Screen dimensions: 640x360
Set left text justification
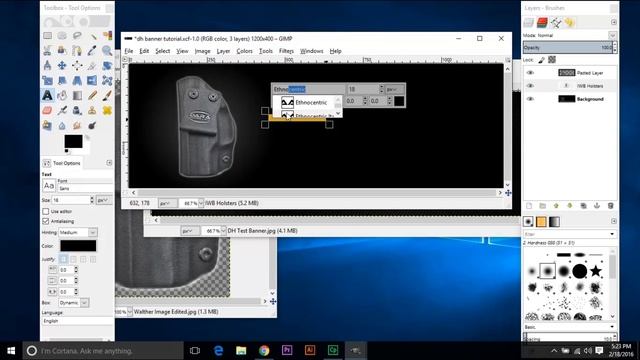(x=64, y=259)
